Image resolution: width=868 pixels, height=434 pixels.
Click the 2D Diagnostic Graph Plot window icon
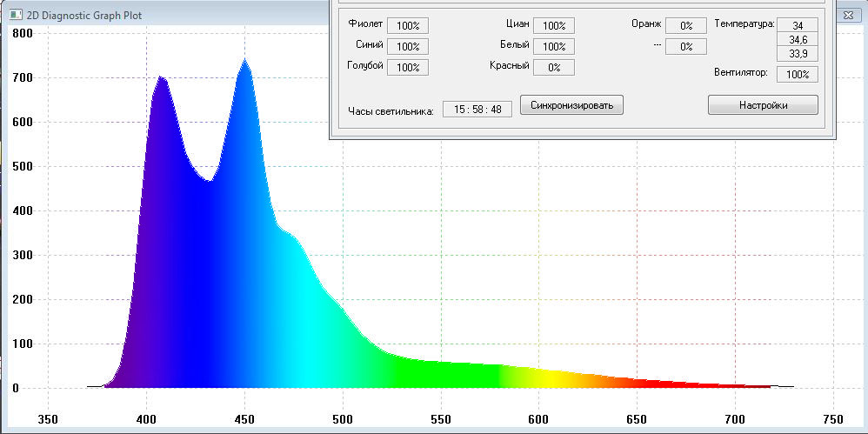(15, 15)
